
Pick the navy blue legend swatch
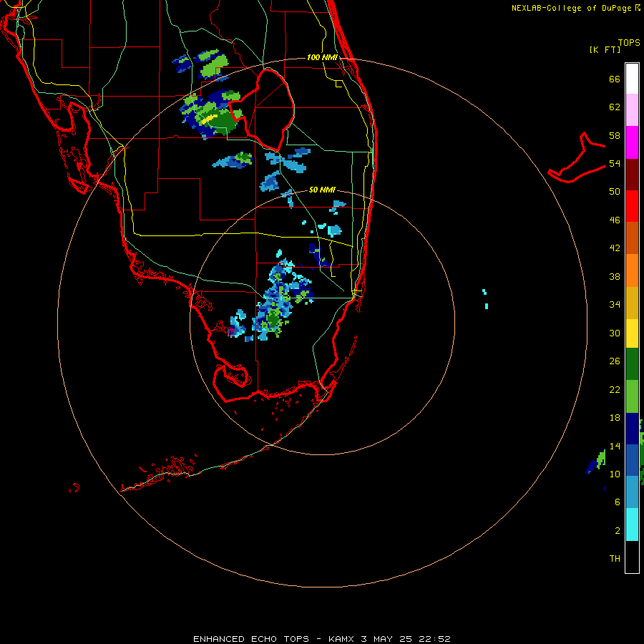click(x=632, y=429)
